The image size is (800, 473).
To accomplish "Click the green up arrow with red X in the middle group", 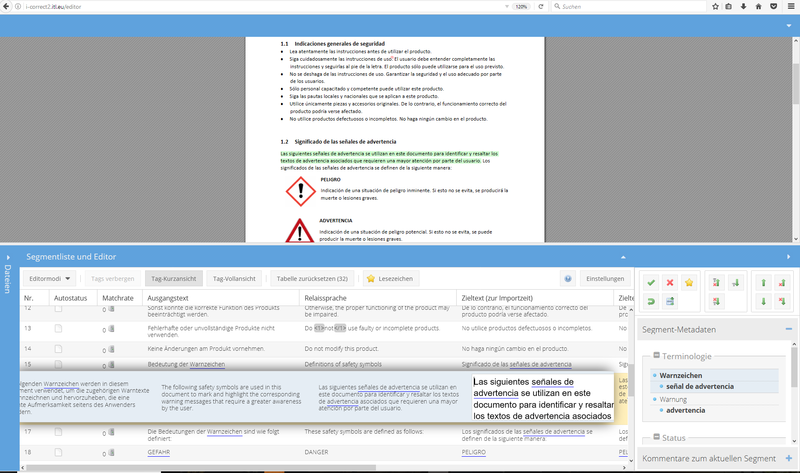I will (716, 283).
